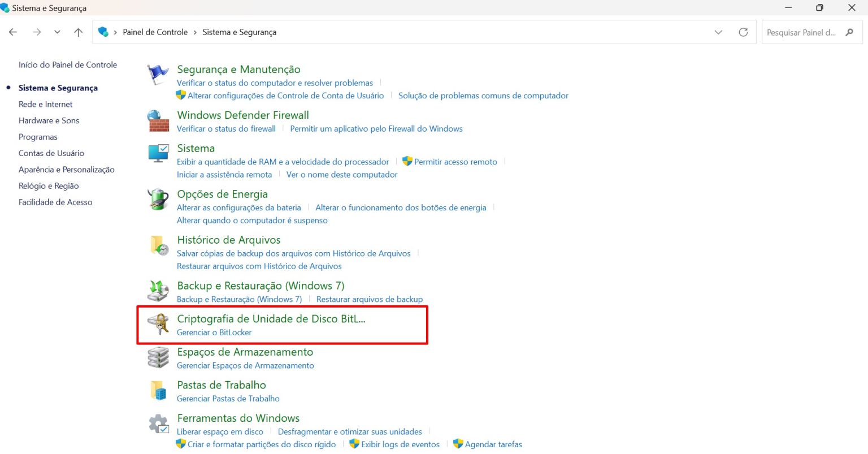Expand the address bar history dropdown
The width and height of the screenshot is (868, 454).
coord(718,32)
